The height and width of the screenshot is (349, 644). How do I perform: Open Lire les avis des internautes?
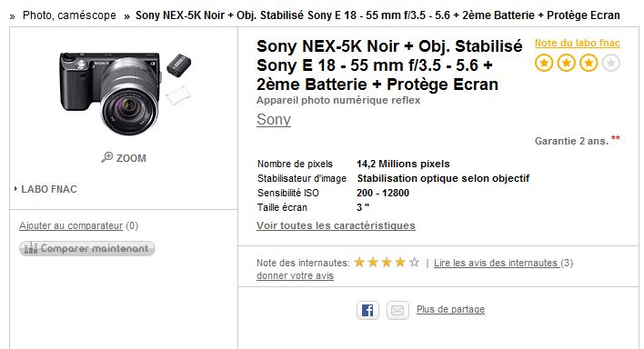(496, 263)
